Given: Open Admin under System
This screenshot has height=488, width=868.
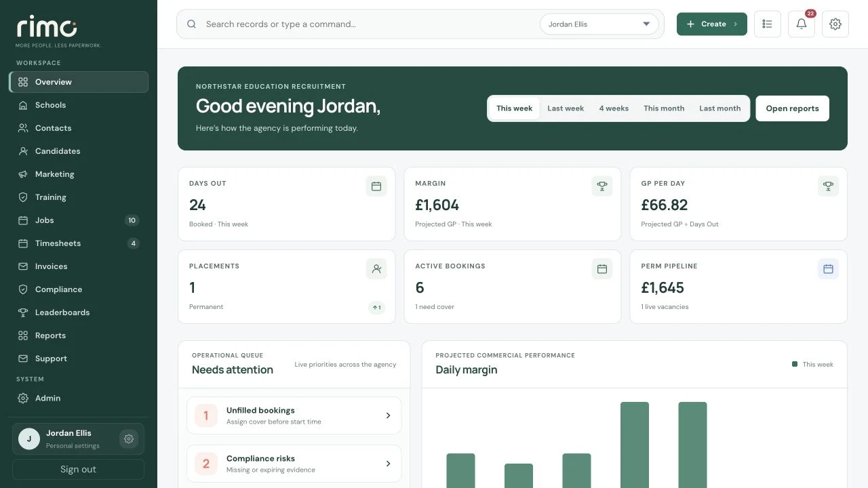Looking at the screenshot, I should coord(79,398).
